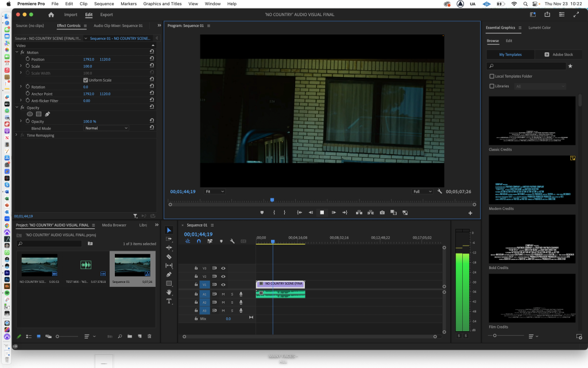Select the Track Select Forward tool

pyautogui.click(x=169, y=239)
